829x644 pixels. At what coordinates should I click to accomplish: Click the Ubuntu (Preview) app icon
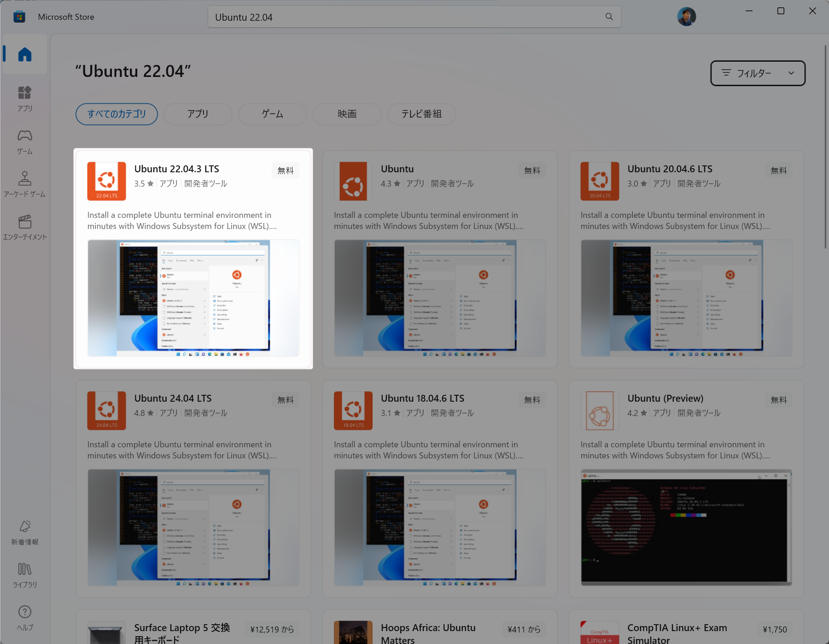click(x=600, y=410)
